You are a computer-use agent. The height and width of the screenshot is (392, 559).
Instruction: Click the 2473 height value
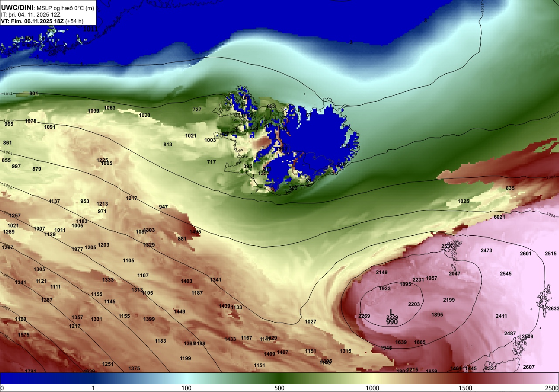(487, 251)
